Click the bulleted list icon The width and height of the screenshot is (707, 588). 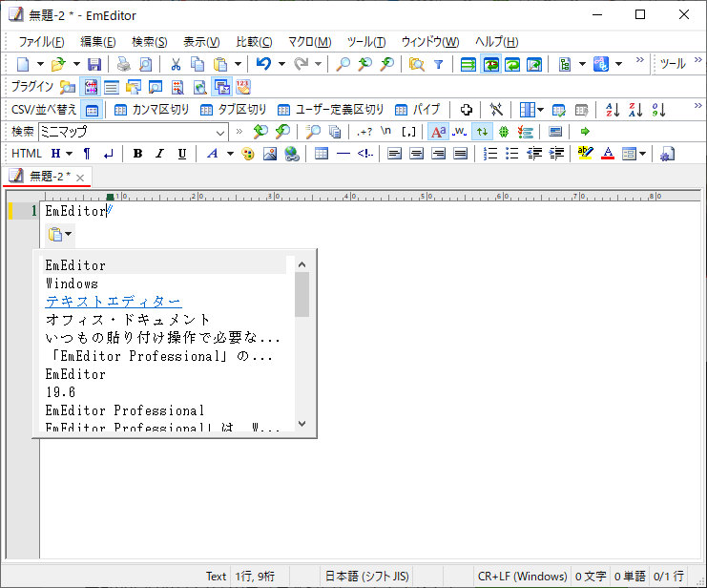(x=511, y=154)
